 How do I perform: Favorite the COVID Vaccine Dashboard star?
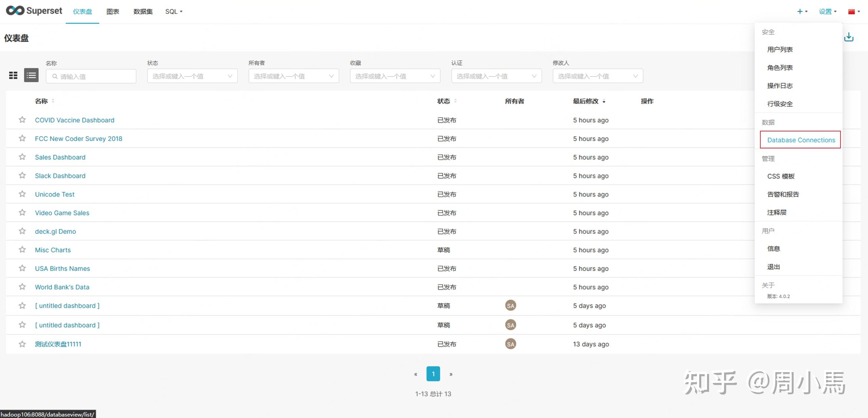point(22,120)
